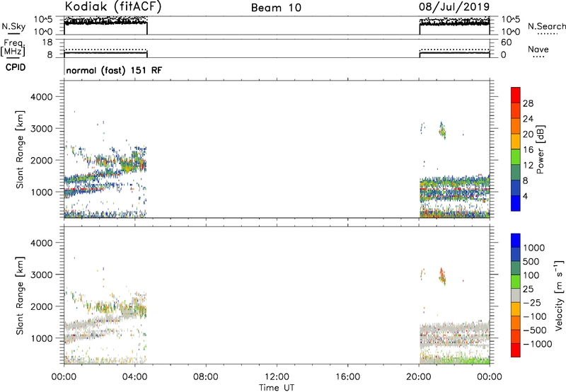Click the "CPID" row label
Screen dimensions: 566x392
point(16,67)
